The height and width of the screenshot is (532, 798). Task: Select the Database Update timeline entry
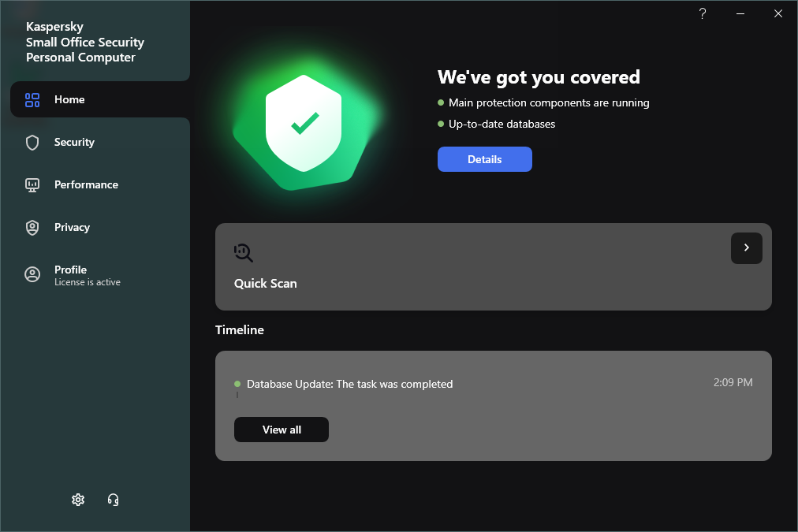pos(349,385)
